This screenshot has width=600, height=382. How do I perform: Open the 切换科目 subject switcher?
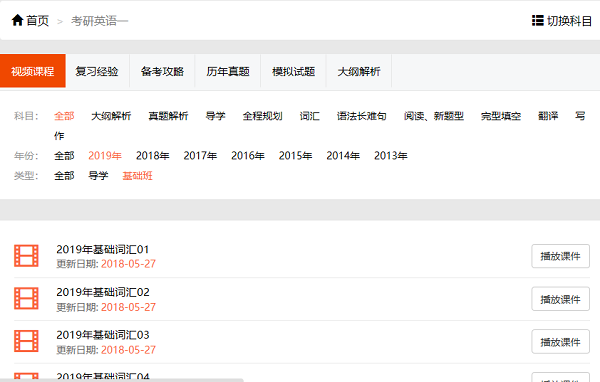[562, 21]
